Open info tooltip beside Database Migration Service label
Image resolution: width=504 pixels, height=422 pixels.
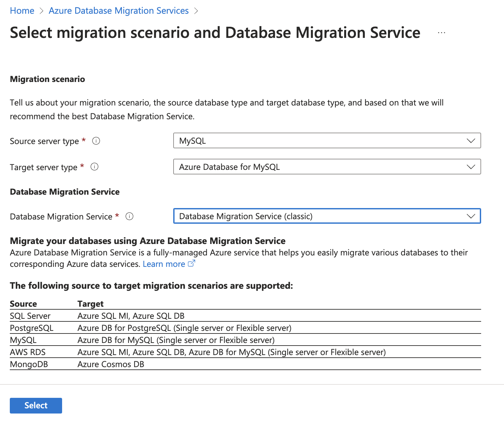pyautogui.click(x=129, y=217)
